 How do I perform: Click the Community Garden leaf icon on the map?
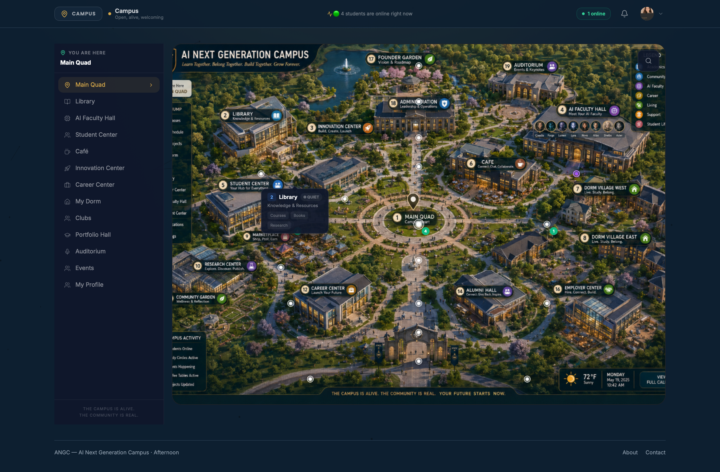coord(221,299)
